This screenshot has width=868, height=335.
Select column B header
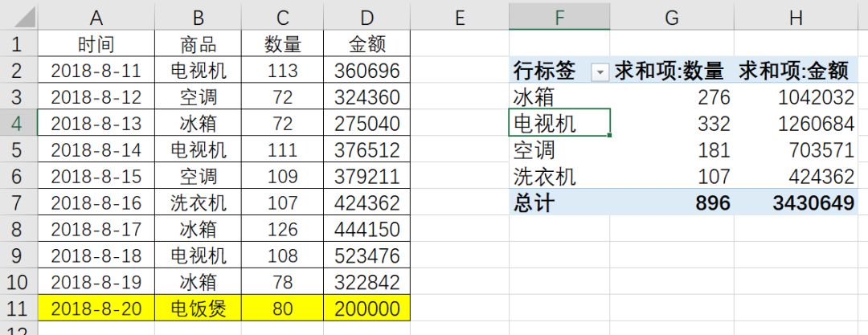point(199,17)
